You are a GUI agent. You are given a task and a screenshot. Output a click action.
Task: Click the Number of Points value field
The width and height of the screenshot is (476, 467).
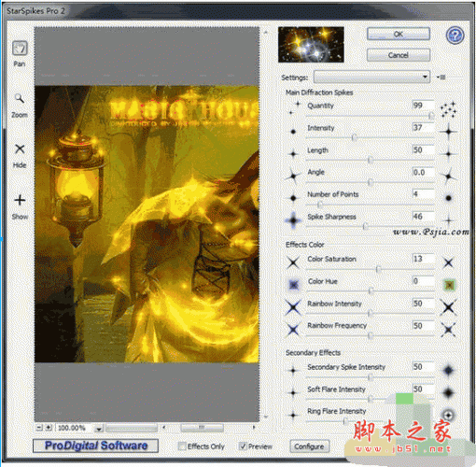(423, 194)
